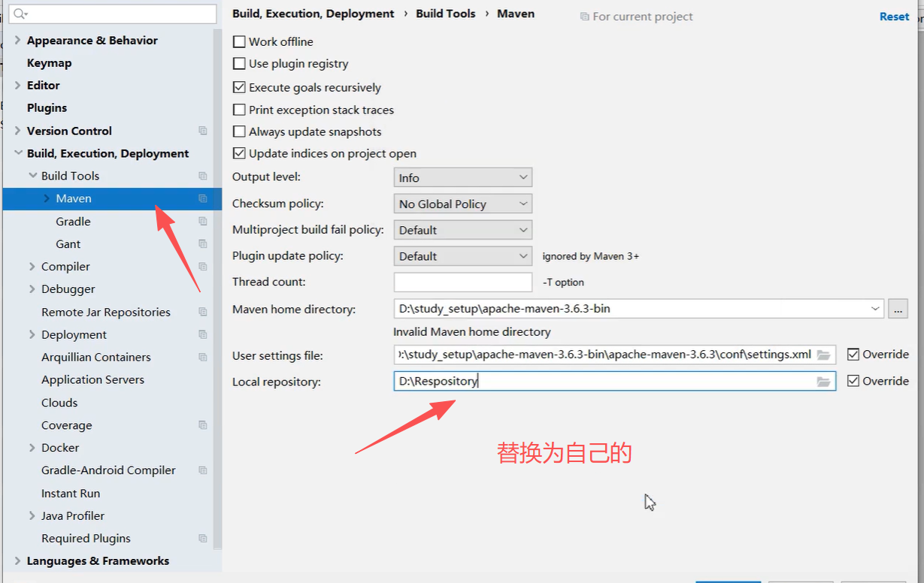The image size is (924, 583).
Task: Open Clouds settings
Action: click(59, 403)
